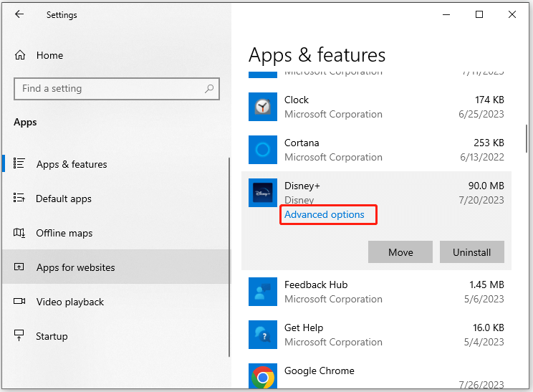Click the Startup sidebar icon
Screen dimensions: 533x392
point(19,335)
